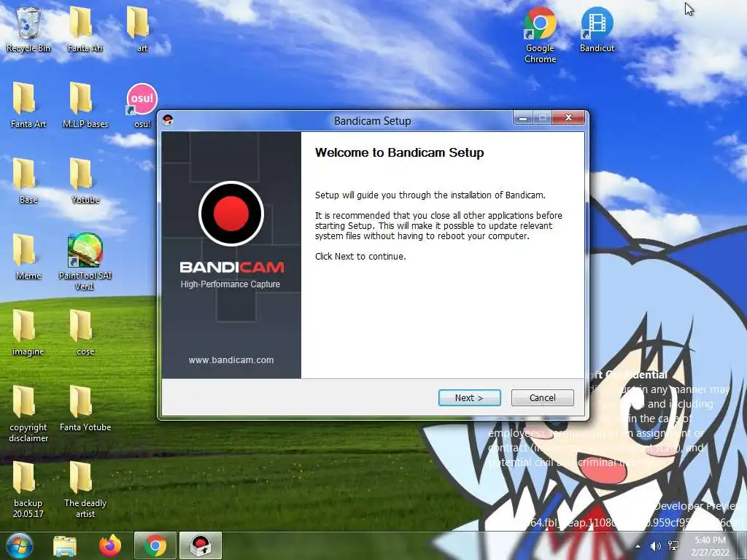Click Next to continue Bandicam setup
This screenshot has width=747, height=560.
(x=469, y=397)
